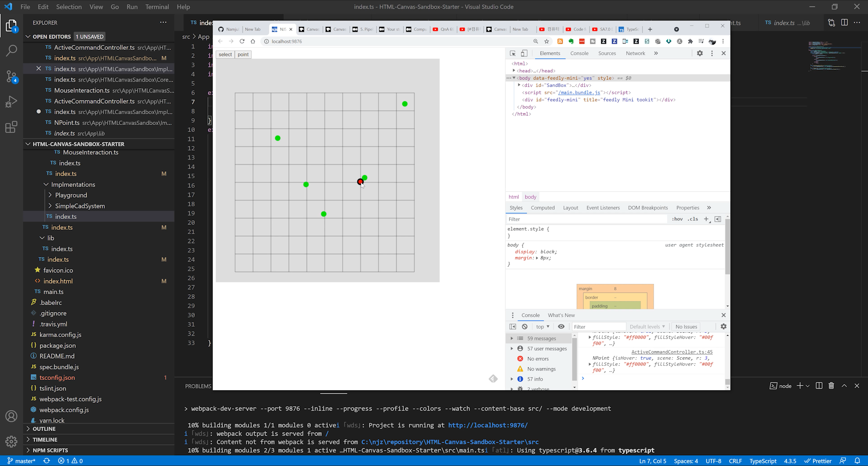Viewport: 868px width, 466px height.
Task: Reload the localhost page in Chrome
Action: tap(242, 42)
